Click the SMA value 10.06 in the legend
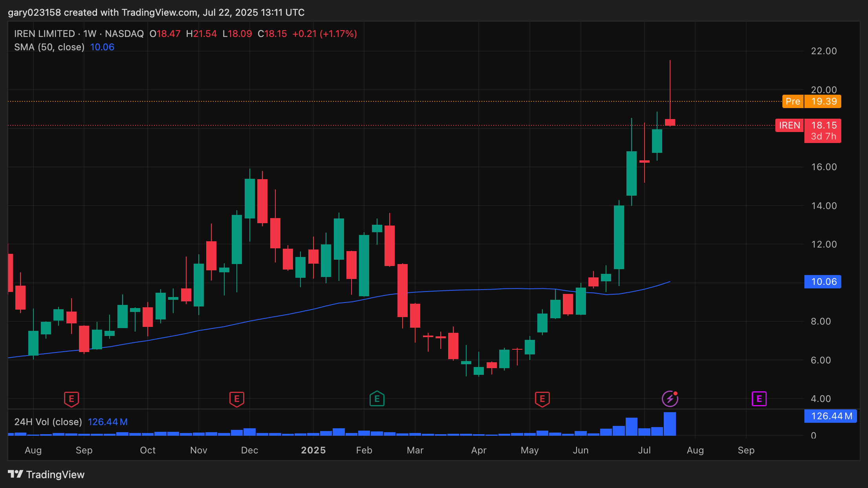This screenshot has width=868, height=488. pyautogui.click(x=102, y=47)
